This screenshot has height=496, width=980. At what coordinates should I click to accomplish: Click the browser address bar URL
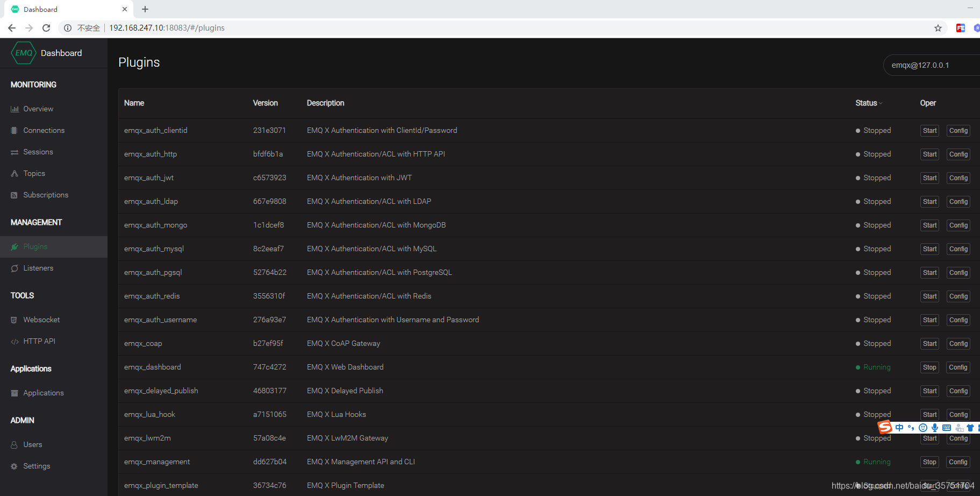[x=167, y=28]
